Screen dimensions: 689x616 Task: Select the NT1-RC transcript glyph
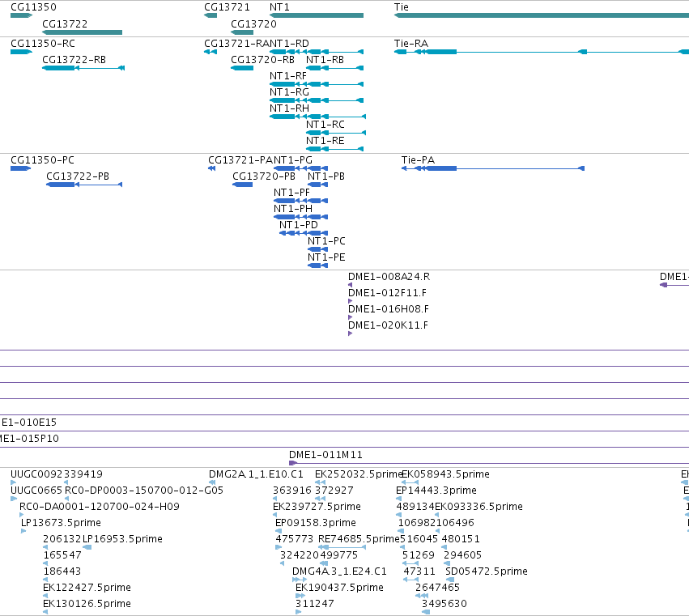click(x=336, y=133)
